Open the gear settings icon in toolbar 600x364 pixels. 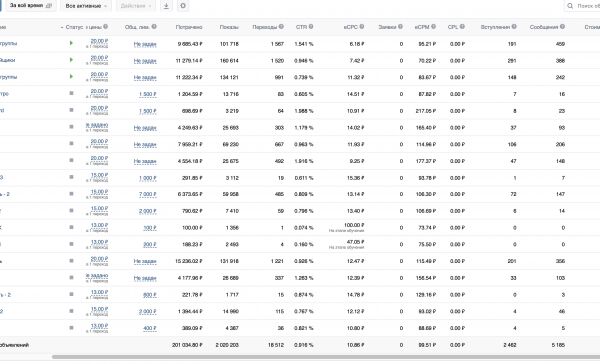pyautogui.click(x=183, y=6)
